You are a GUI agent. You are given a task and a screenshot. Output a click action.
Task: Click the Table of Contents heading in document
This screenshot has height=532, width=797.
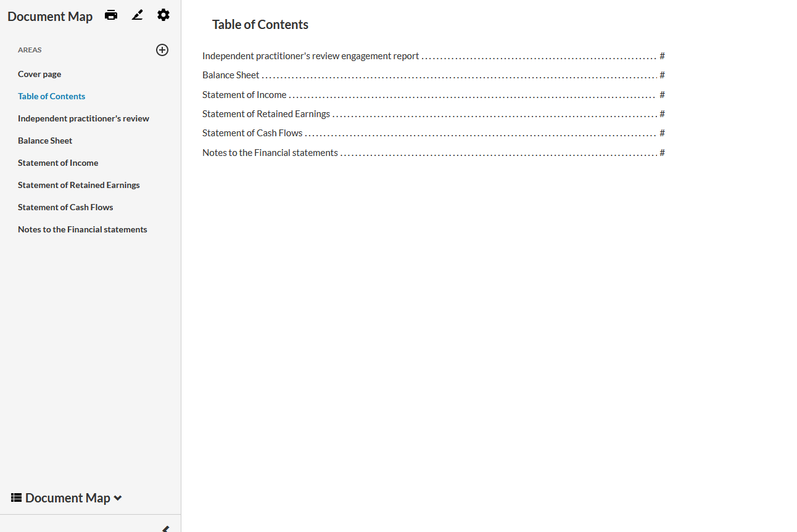[x=260, y=25]
